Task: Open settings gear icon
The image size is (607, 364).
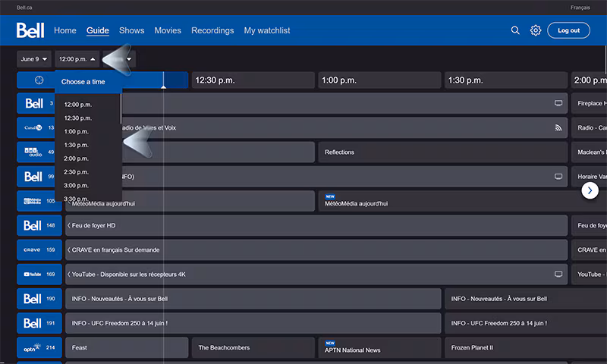Action: pos(536,30)
